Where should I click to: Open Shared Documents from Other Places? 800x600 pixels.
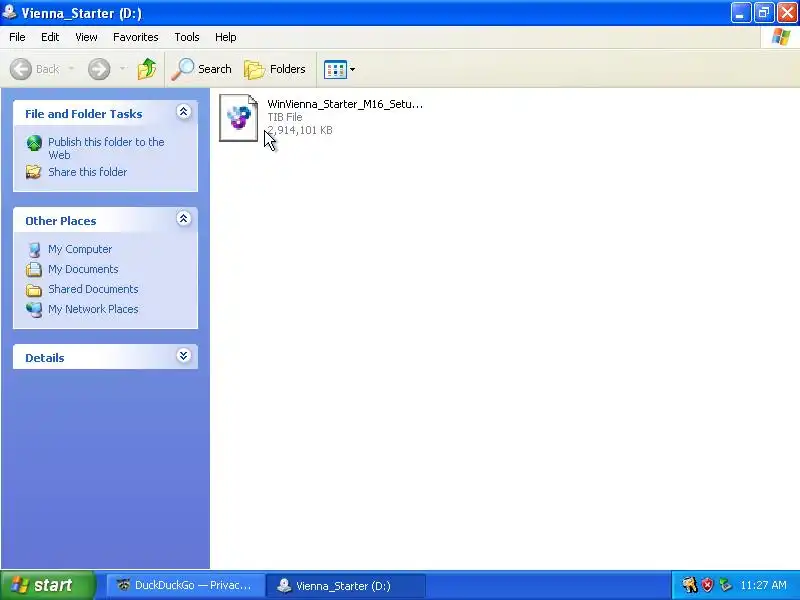93,289
